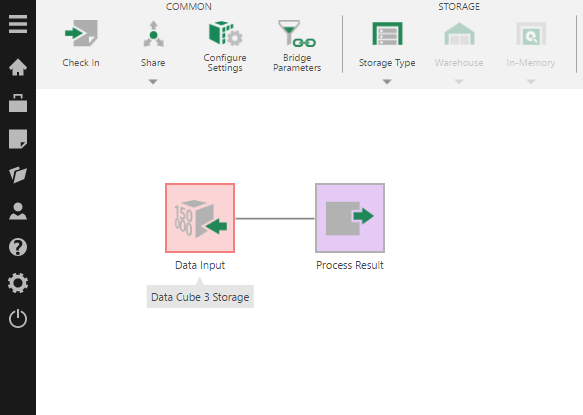Click the sticky note icon in sidebar

click(18, 139)
